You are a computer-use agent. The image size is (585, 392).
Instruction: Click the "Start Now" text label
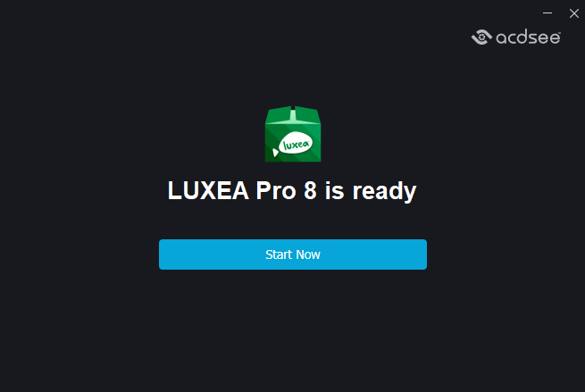[x=293, y=254]
